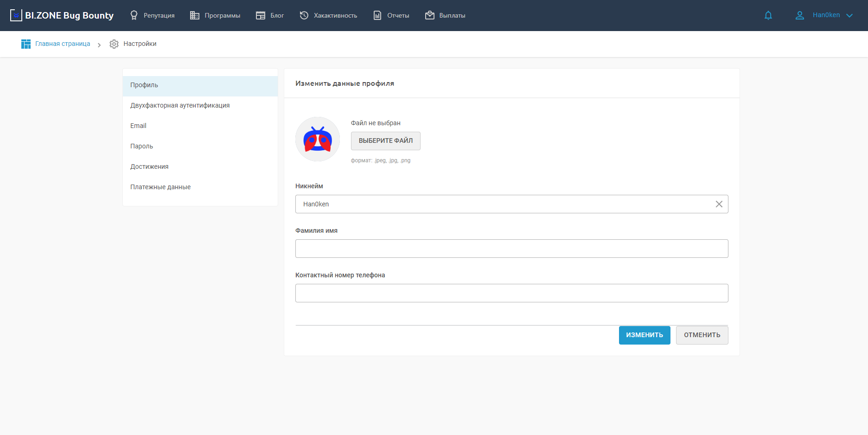Click the blue ИЗМЕНИТЬ button
The image size is (868, 435).
(x=644, y=335)
